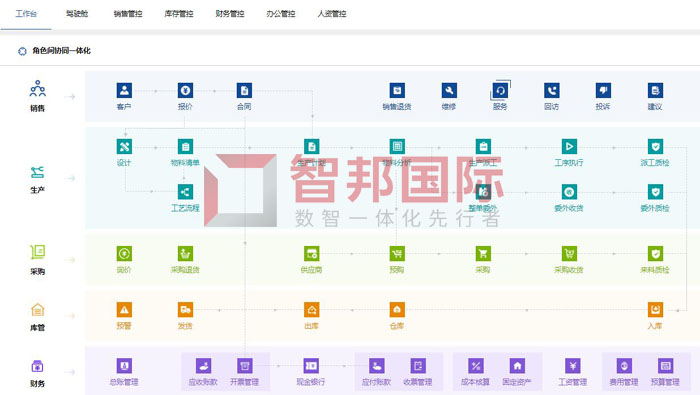
Task: Switch to the 库存管控 tab
Action: [x=179, y=14]
